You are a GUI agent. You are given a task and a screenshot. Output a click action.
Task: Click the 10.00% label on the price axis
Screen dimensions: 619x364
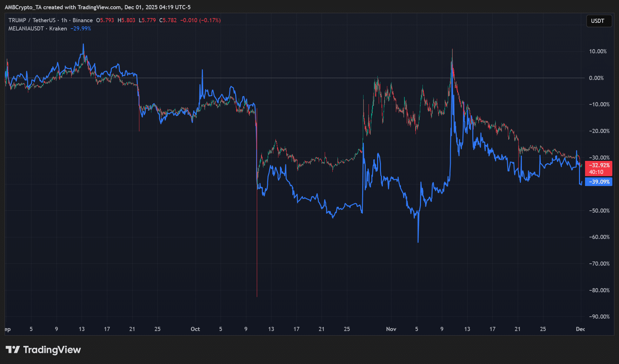tap(597, 51)
